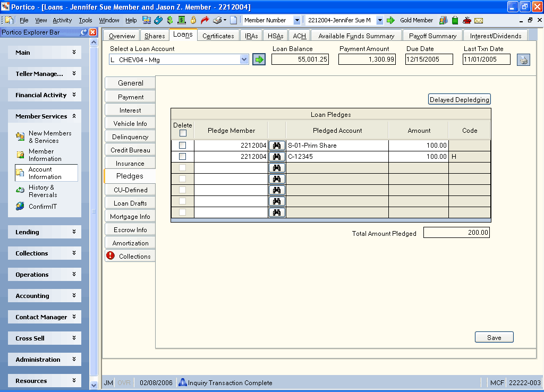Click the green arrow next to loan account
This screenshot has width=544, height=392.
pyautogui.click(x=259, y=59)
